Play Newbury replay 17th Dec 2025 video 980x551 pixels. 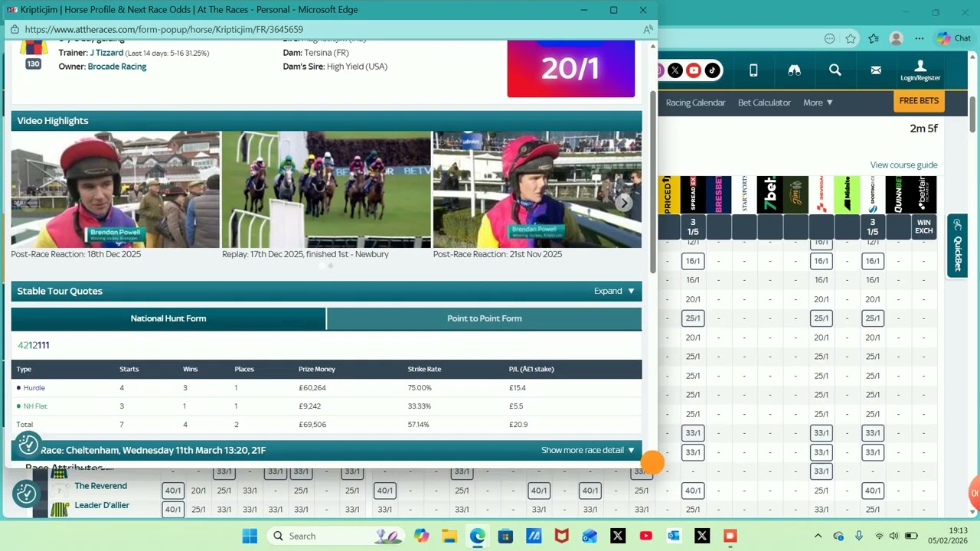point(326,190)
